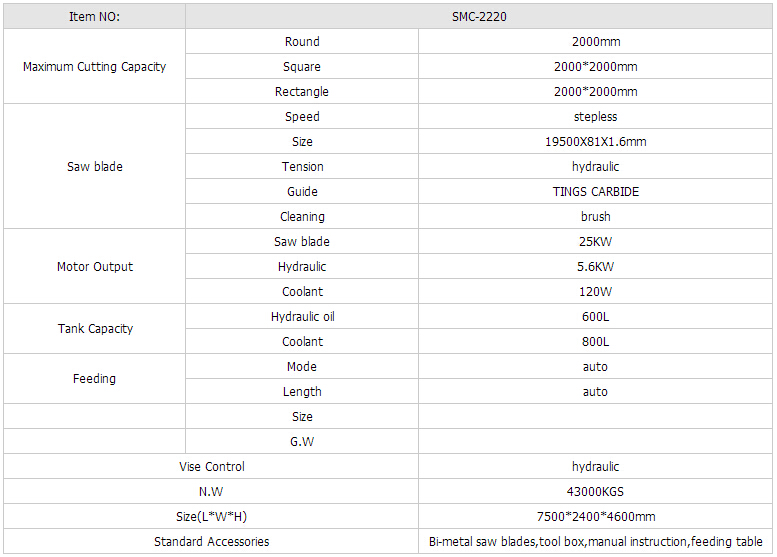Select the 5.6KW hydraulic motor value

595,267
